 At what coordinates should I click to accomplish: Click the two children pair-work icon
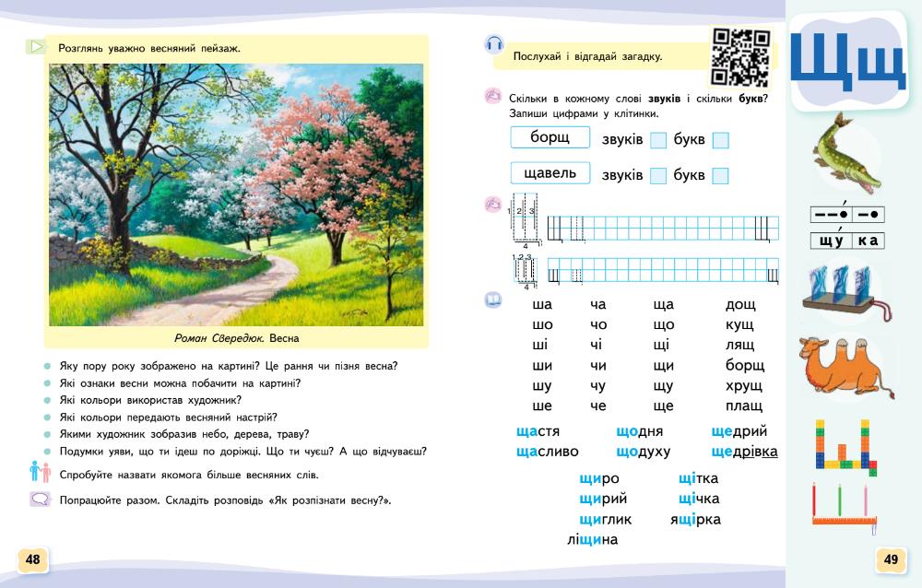(40, 473)
